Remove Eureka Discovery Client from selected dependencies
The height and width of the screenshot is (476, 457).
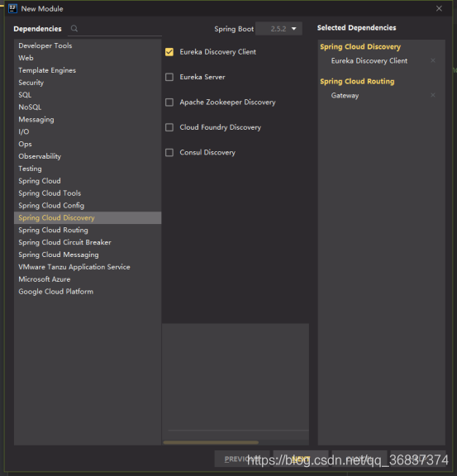[433, 60]
